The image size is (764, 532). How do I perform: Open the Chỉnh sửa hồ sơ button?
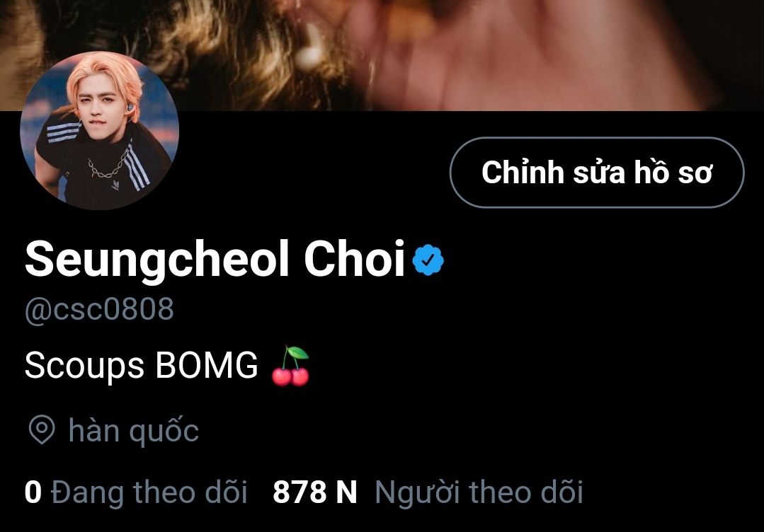[x=597, y=173]
